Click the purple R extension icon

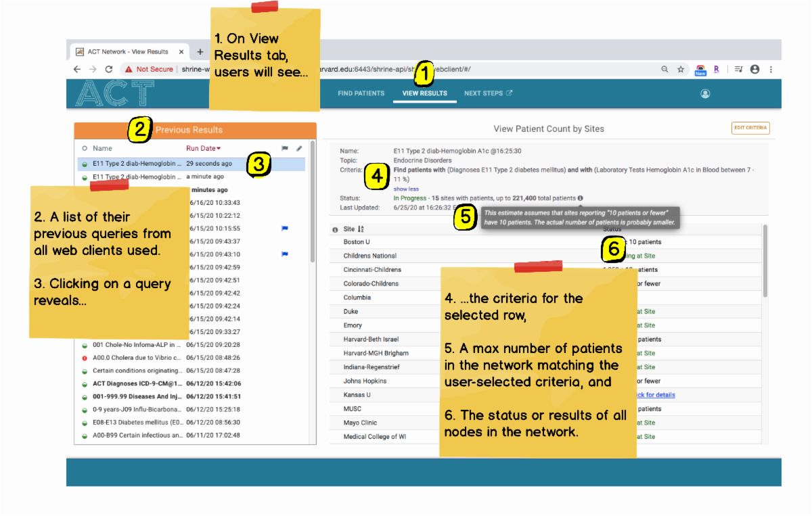(x=717, y=69)
